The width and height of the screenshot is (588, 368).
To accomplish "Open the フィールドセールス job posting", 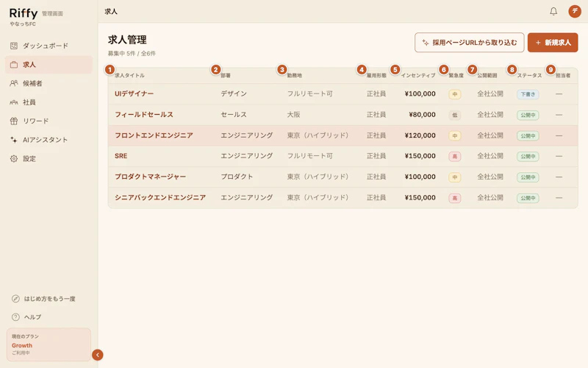I will coord(144,115).
